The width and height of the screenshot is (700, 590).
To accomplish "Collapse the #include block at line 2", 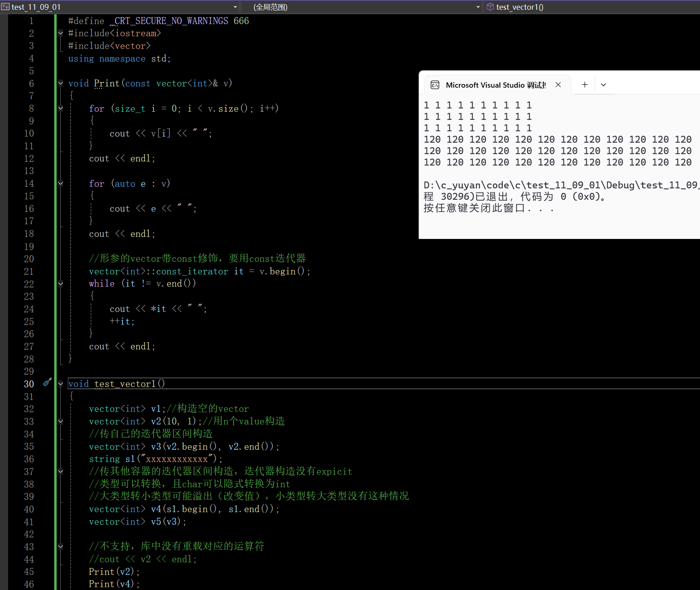I will tap(61, 33).
